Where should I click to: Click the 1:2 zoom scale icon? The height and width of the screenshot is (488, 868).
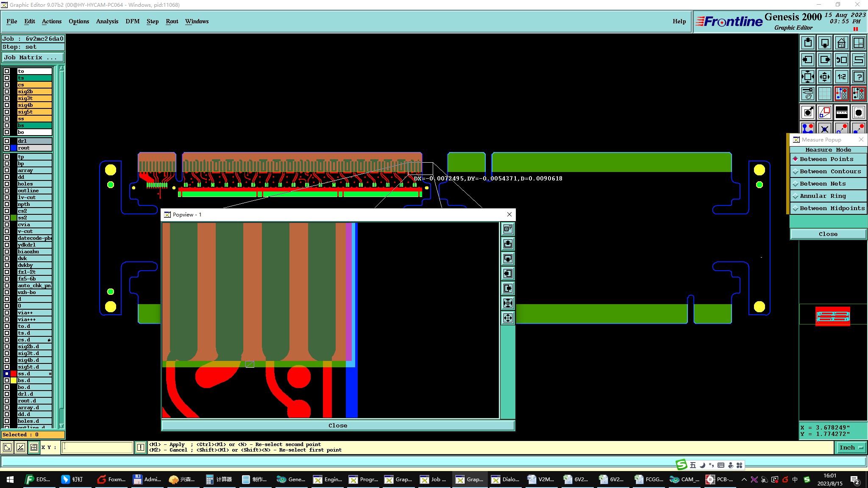(841, 77)
